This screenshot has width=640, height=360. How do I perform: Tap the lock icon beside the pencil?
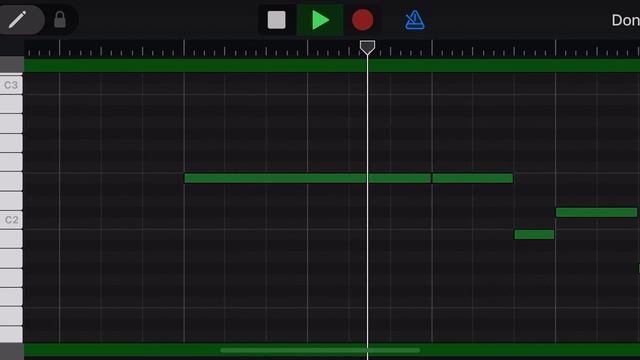(x=60, y=20)
